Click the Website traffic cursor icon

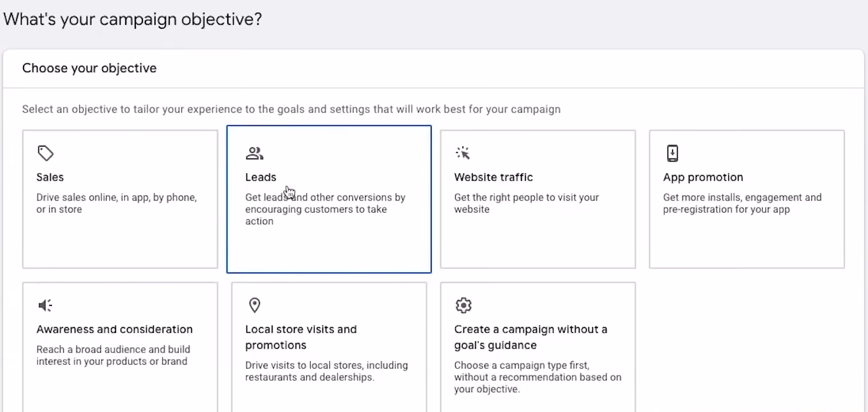[x=463, y=153]
